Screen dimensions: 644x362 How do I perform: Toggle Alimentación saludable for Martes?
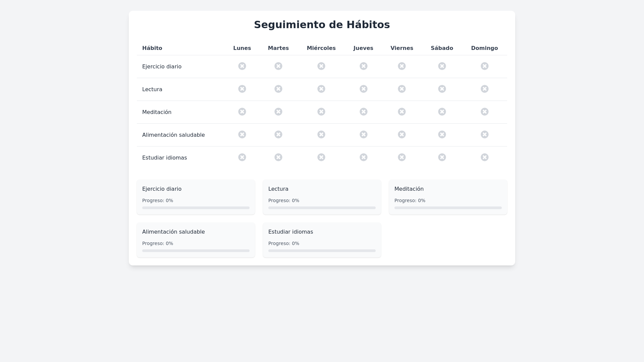[x=278, y=134]
